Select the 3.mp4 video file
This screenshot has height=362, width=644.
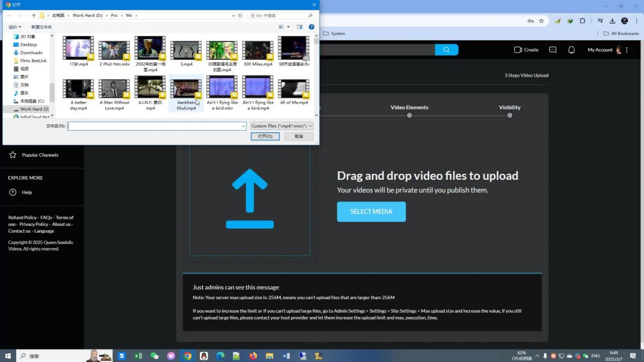coord(186,53)
